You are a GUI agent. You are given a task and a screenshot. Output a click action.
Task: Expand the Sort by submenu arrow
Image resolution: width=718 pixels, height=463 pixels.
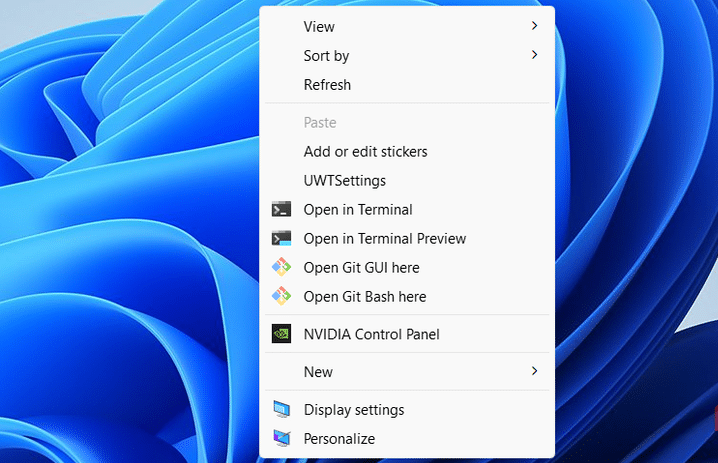point(534,55)
